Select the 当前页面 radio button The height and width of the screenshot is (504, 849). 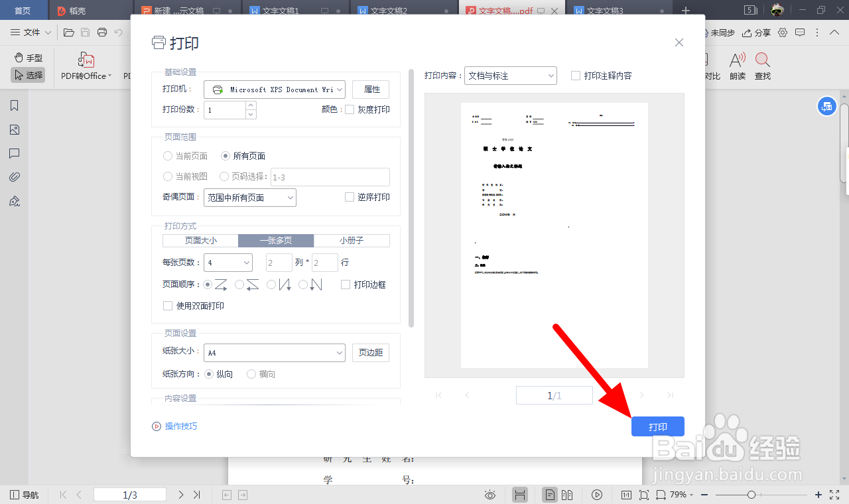click(168, 156)
